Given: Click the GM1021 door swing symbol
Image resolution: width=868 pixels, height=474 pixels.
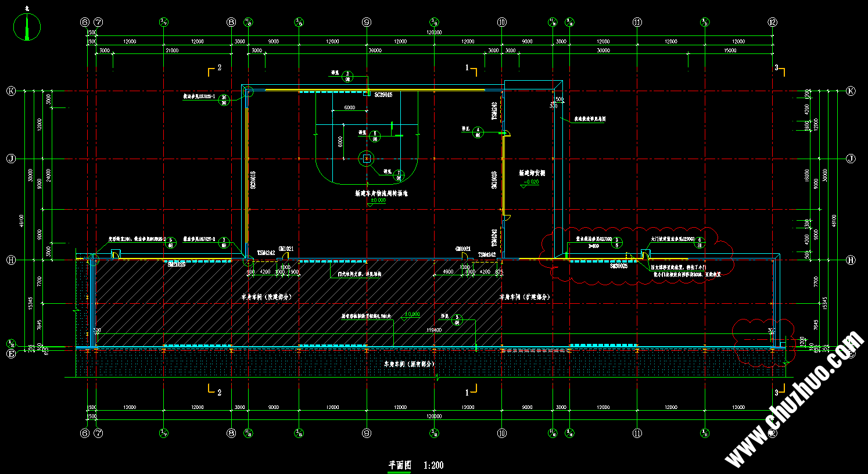Looking at the screenshot, I should (x=285, y=254).
